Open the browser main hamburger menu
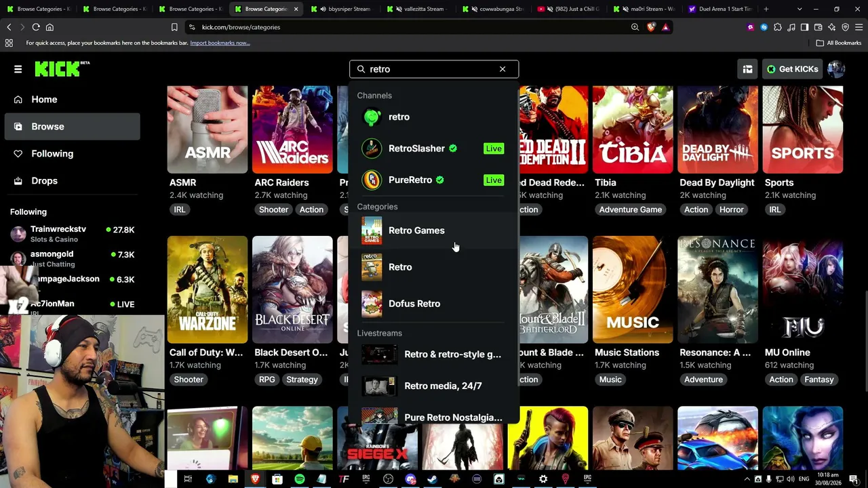 (x=859, y=27)
